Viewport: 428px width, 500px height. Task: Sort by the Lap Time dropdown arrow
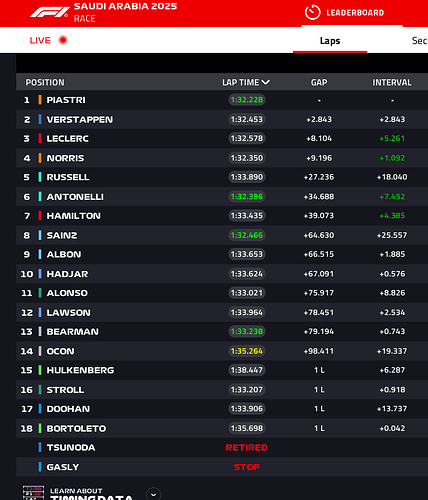coord(266,82)
